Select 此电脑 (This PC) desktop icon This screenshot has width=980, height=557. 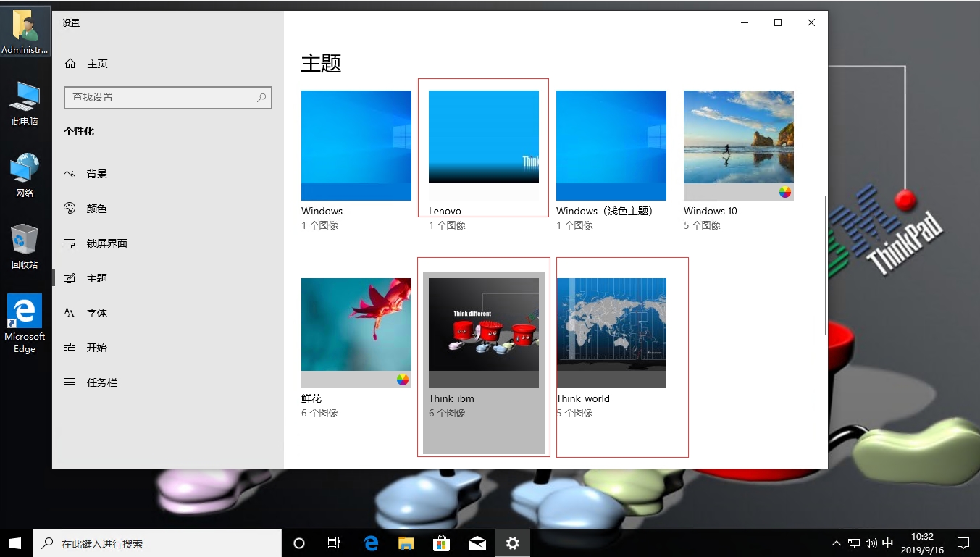click(25, 104)
